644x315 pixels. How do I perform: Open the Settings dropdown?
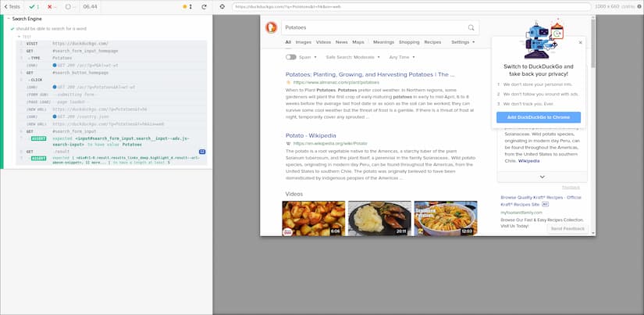(x=463, y=42)
